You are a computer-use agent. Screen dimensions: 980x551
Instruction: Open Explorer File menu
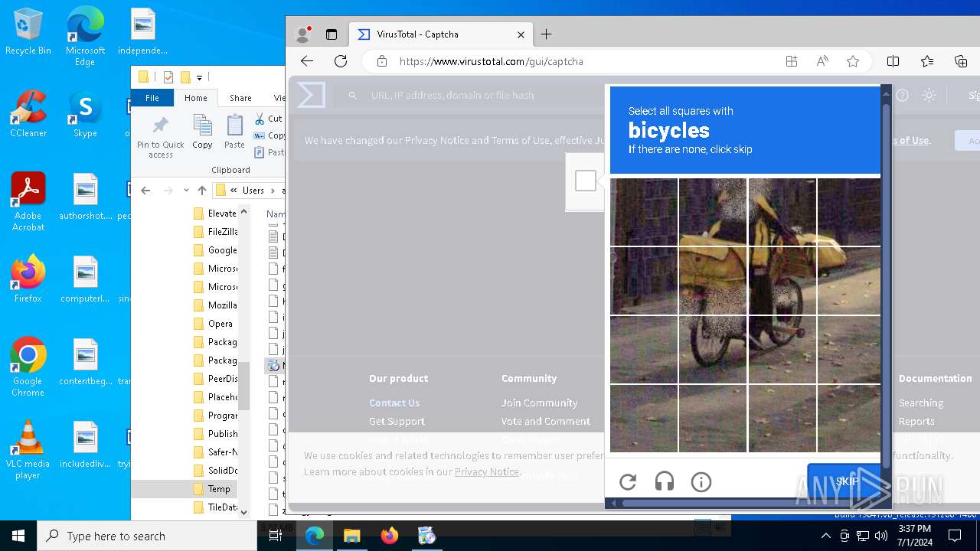point(152,98)
